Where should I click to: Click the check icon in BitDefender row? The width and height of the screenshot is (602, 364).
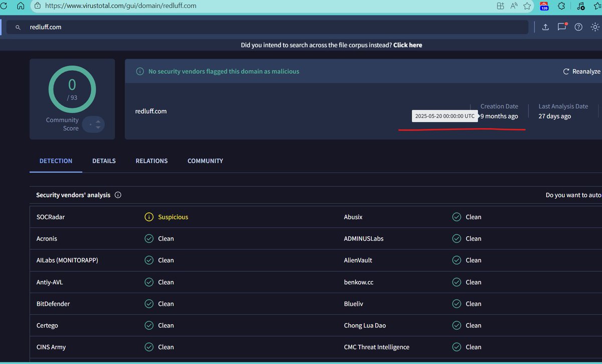pyautogui.click(x=148, y=304)
